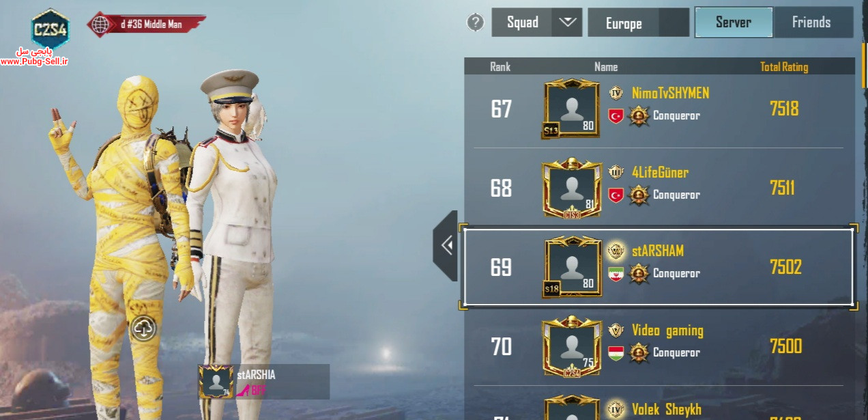Click the Iran flag icon next to stARSHAM
Image resolution: width=868 pixels, height=420 pixels.
[616, 274]
